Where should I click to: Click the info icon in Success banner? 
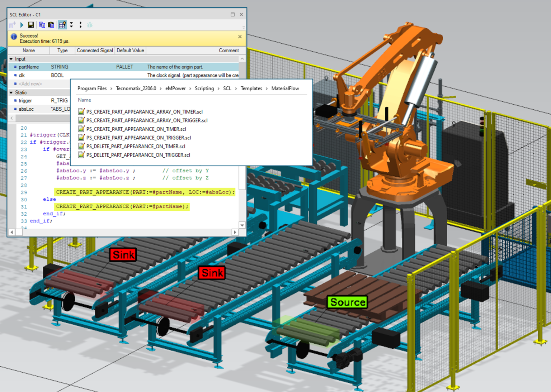[14, 37]
